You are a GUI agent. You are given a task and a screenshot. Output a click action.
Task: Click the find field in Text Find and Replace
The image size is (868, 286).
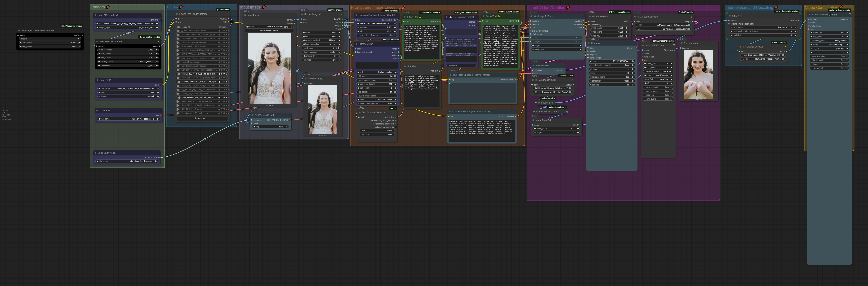pyautogui.click(x=377, y=131)
